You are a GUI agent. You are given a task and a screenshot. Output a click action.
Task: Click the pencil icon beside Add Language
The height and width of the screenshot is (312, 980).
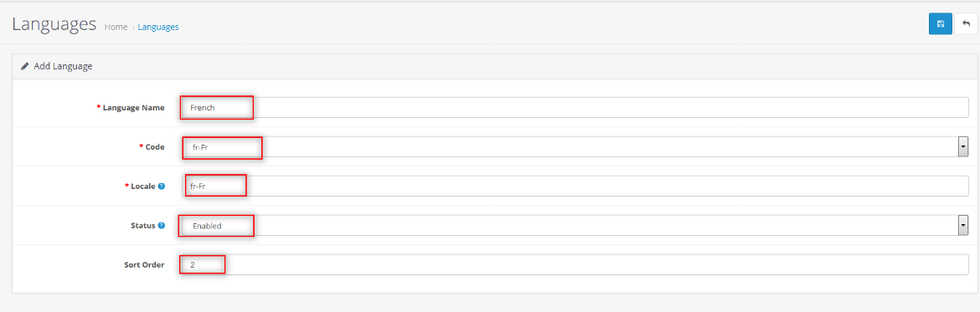[24, 65]
